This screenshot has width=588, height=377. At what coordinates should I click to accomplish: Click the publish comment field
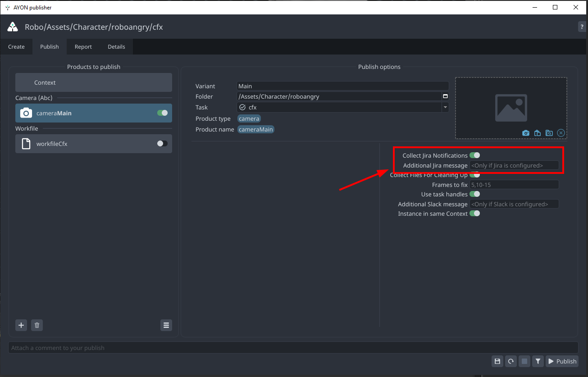293,348
